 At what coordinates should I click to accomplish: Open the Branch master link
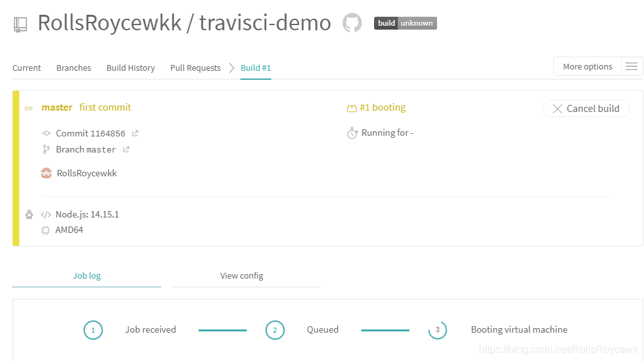pyautogui.click(x=86, y=149)
